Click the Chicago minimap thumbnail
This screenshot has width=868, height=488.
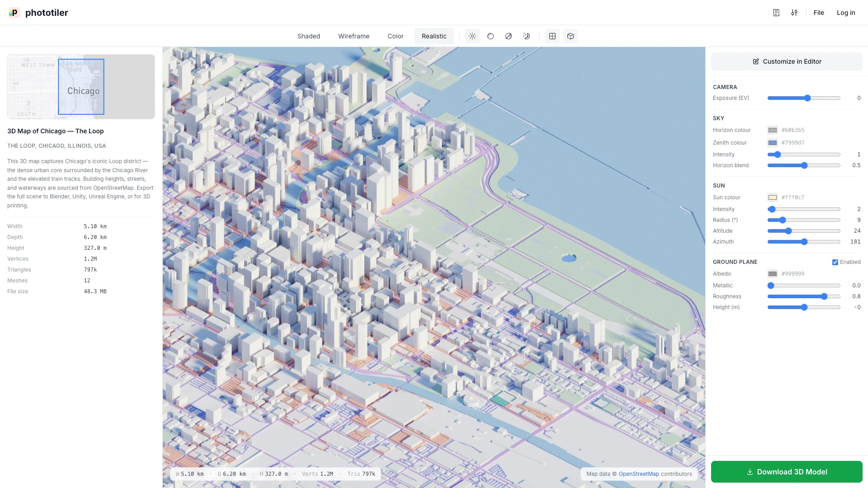point(81,87)
